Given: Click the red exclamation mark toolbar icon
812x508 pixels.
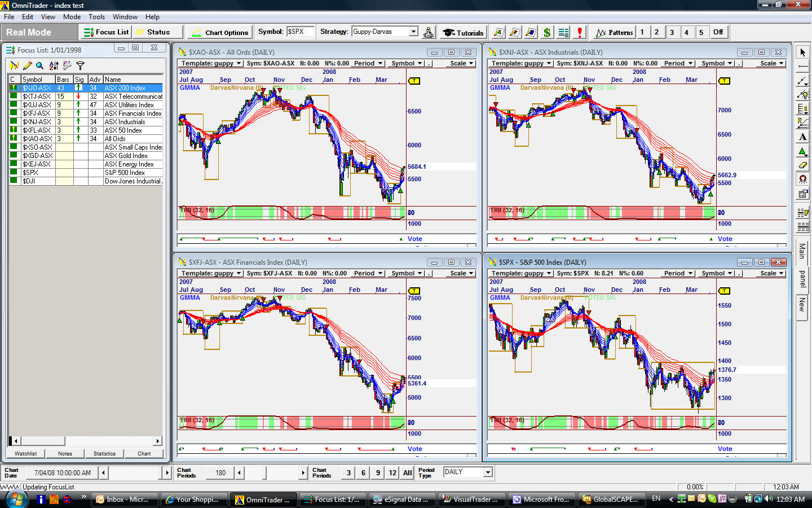Looking at the screenshot, I should (x=580, y=32).
